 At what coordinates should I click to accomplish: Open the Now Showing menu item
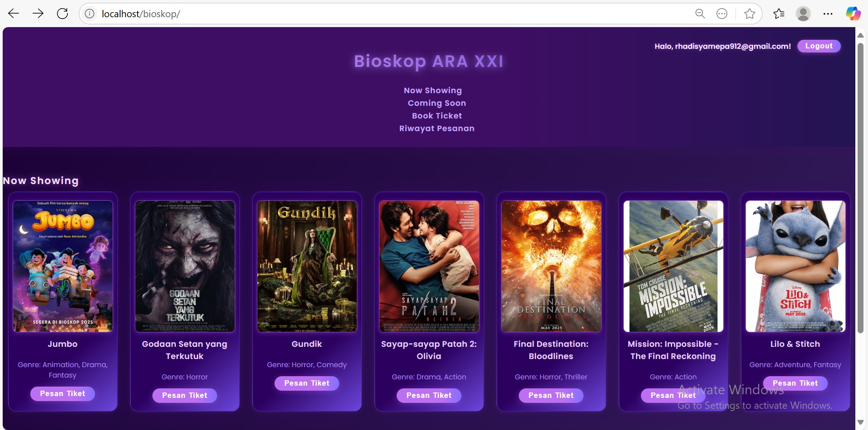pyautogui.click(x=433, y=90)
